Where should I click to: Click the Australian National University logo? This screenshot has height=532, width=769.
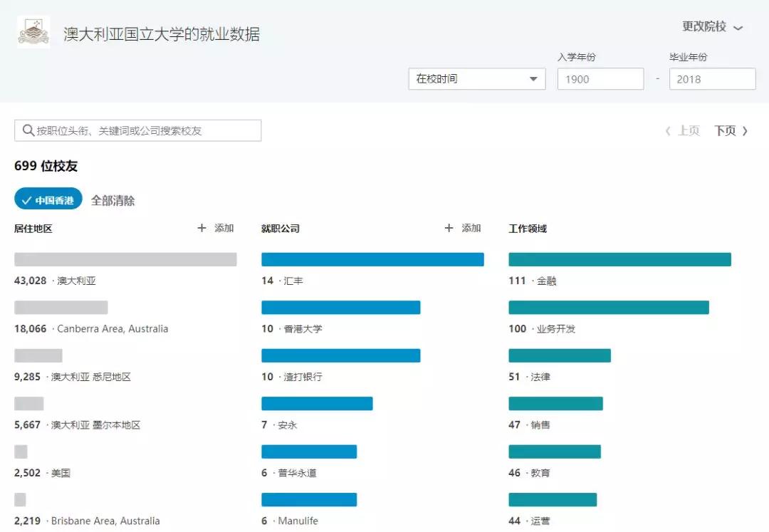click(33, 32)
